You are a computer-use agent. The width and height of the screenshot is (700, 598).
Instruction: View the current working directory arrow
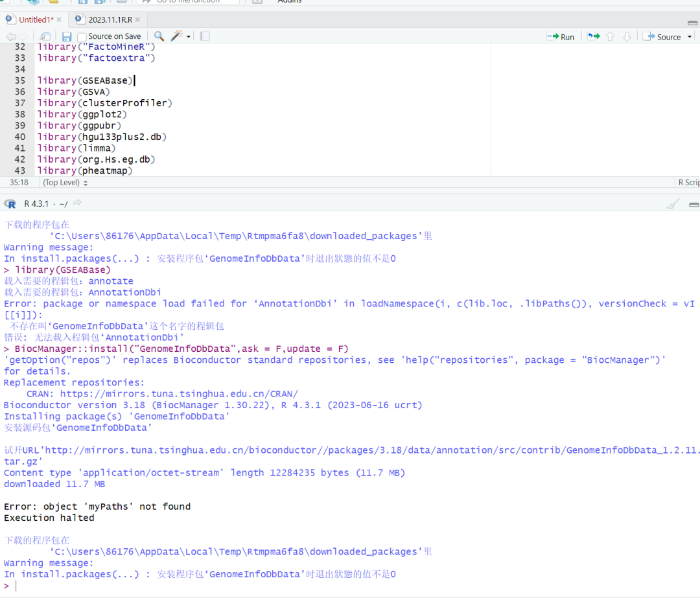[77, 203]
